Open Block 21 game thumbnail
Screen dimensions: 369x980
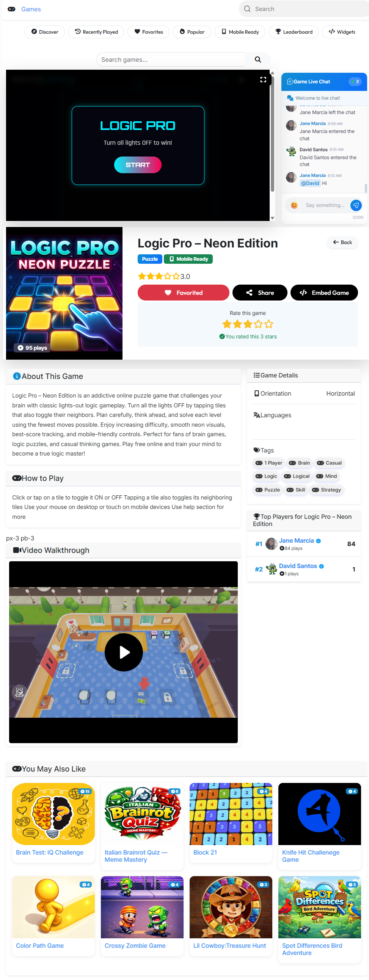pos(231,814)
